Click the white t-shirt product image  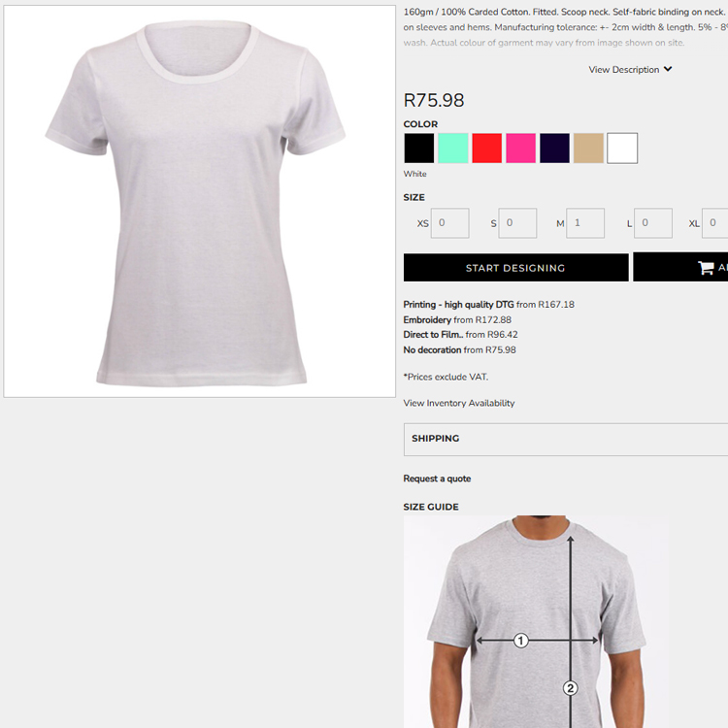pos(200,202)
